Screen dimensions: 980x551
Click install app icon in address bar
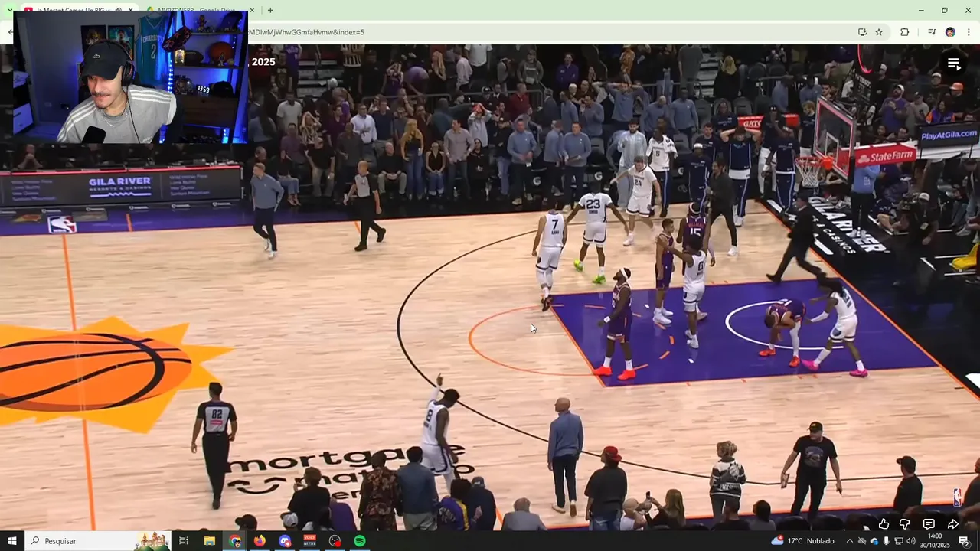(862, 32)
